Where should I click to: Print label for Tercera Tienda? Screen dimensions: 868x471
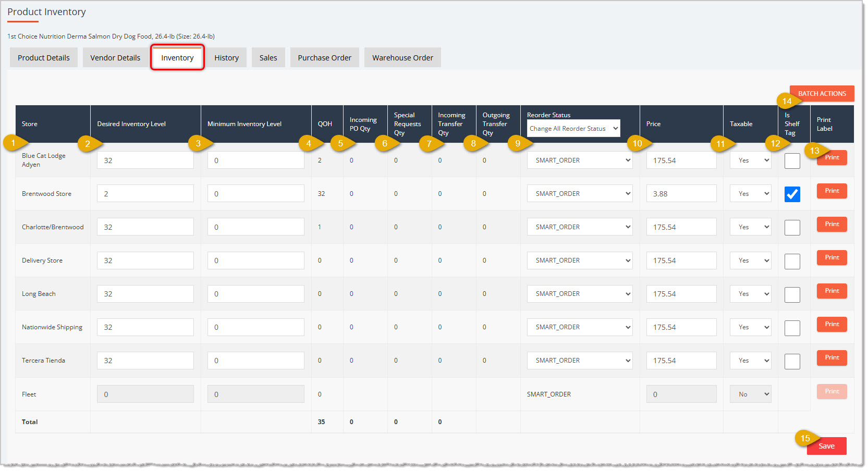click(832, 357)
